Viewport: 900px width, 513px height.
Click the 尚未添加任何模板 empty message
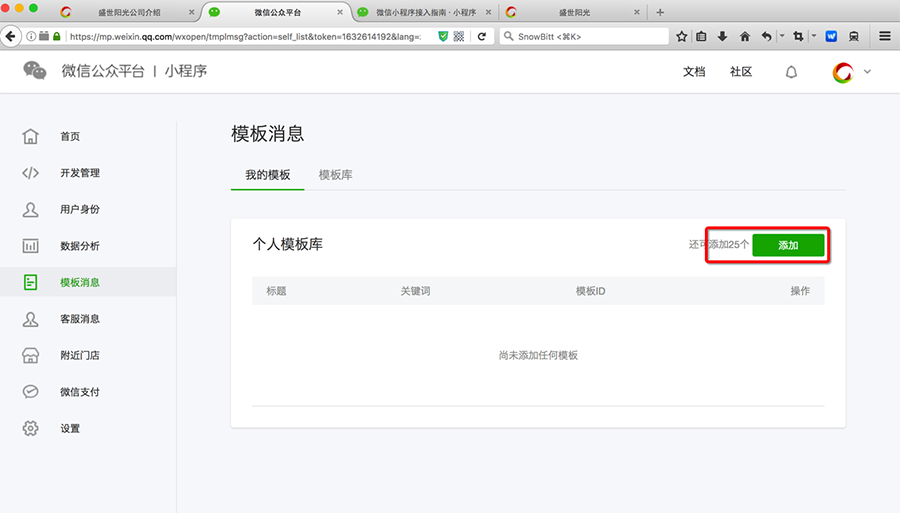(538, 355)
